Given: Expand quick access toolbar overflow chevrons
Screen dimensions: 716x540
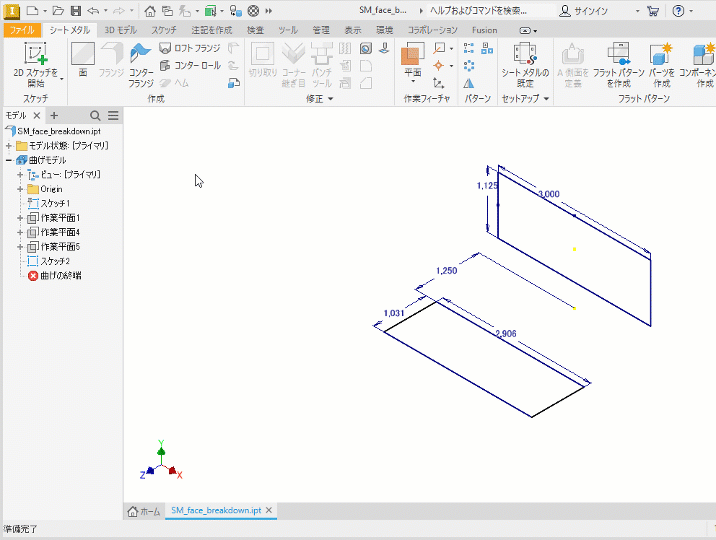Looking at the screenshot, I should click(x=269, y=11).
